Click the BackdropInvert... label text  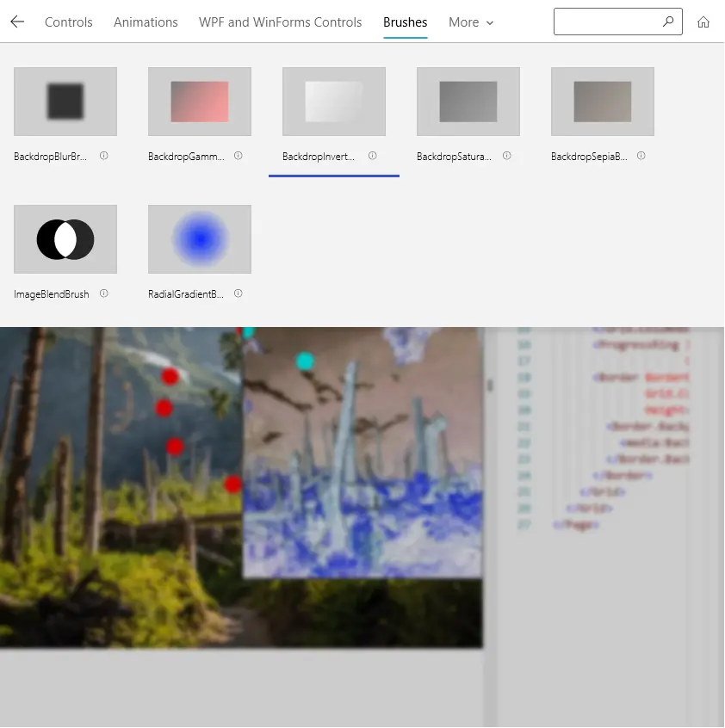[319, 157]
